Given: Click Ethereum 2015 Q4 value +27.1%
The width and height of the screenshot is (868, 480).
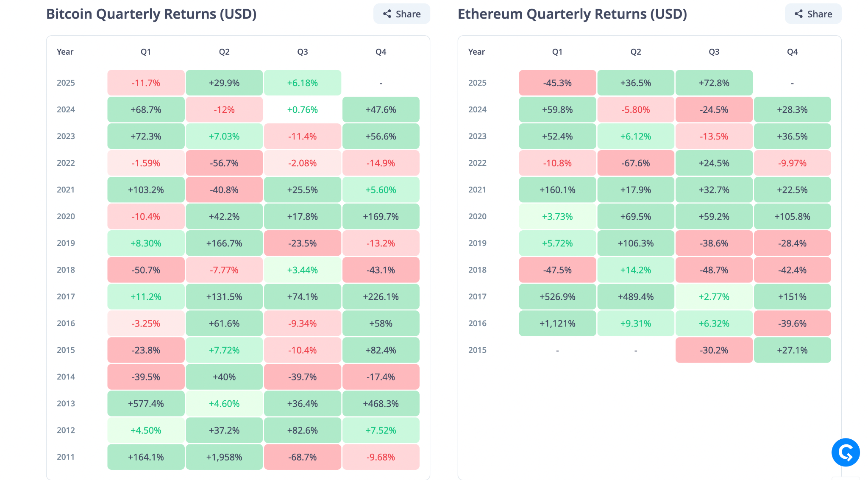Looking at the screenshot, I should point(793,350).
